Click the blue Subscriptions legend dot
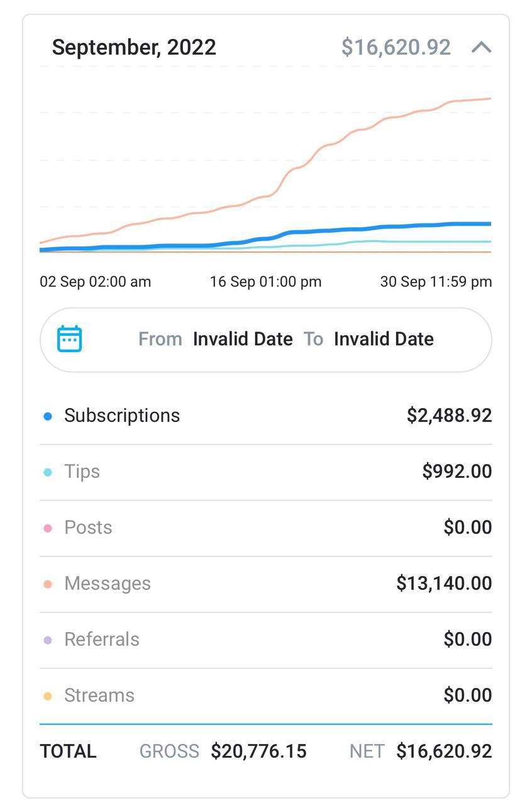 [48, 416]
